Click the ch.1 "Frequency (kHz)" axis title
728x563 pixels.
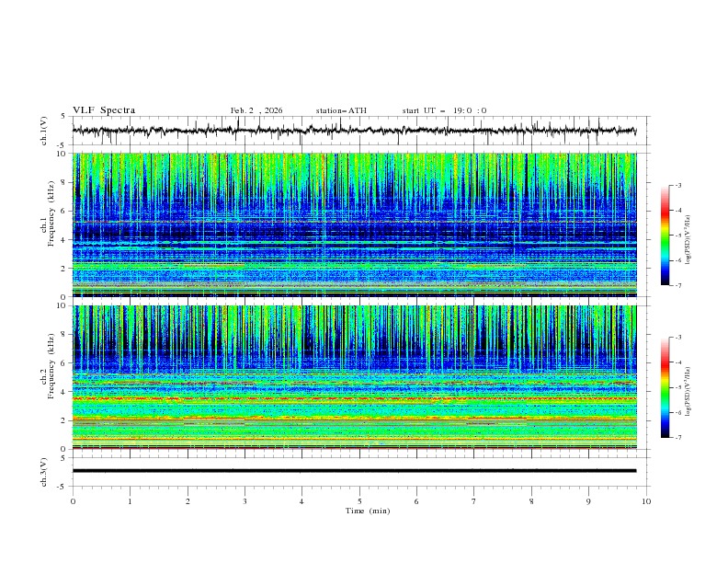point(51,213)
